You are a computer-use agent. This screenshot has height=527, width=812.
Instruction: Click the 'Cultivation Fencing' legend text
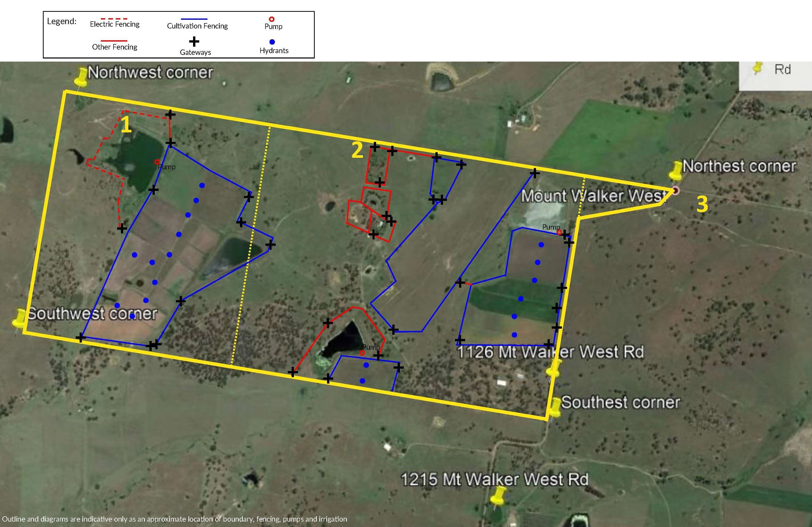[x=197, y=26]
